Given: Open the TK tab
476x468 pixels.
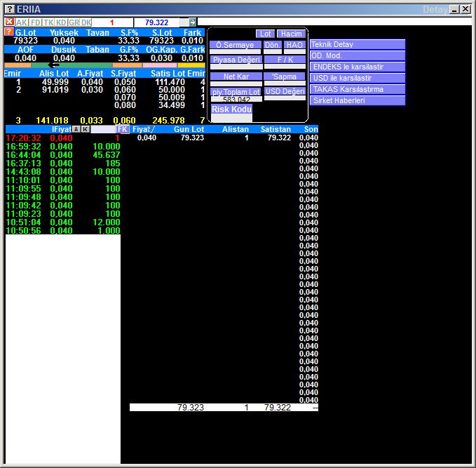Looking at the screenshot, I should pyautogui.click(x=48, y=22).
